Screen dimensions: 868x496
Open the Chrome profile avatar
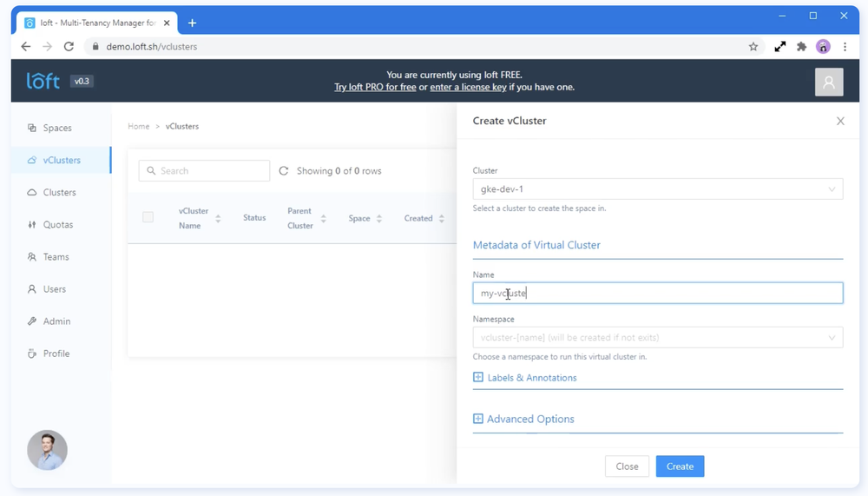[x=823, y=47]
